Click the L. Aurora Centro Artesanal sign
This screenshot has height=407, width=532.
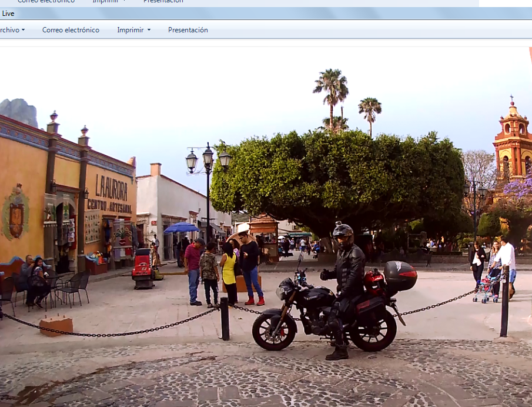coord(110,193)
